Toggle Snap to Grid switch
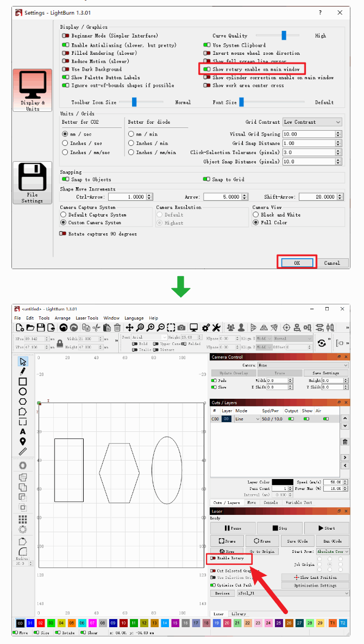 click(207, 180)
